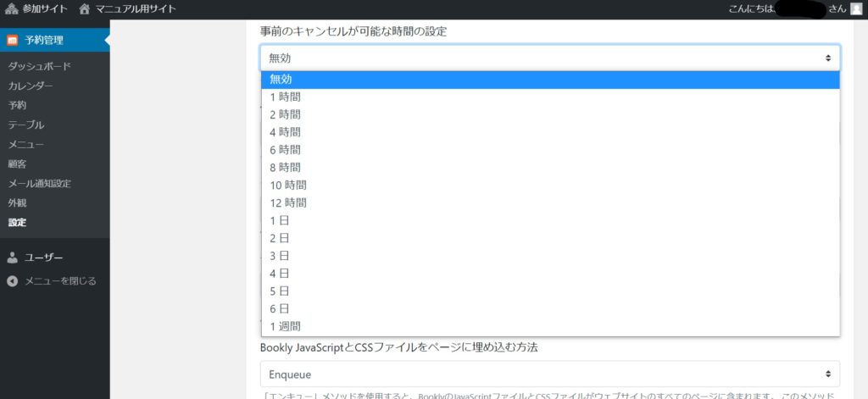The image size is (868, 399).
Task: Open the 顧客 page link
Action: [17, 163]
